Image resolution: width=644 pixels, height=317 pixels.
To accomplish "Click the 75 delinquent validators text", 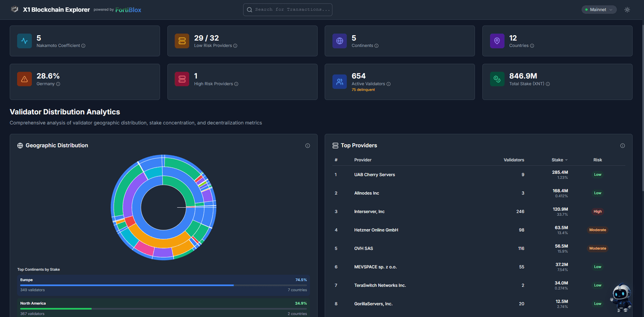I will pos(363,90).
